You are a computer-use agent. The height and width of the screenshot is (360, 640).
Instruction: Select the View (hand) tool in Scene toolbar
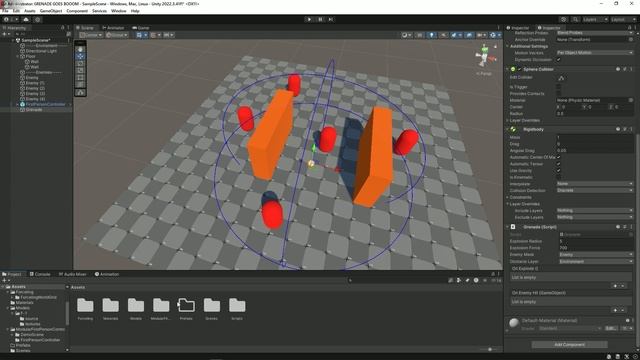80,49
